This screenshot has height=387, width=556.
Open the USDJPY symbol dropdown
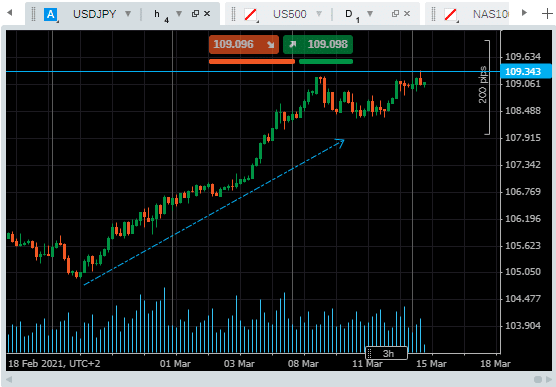coord(128,14)
